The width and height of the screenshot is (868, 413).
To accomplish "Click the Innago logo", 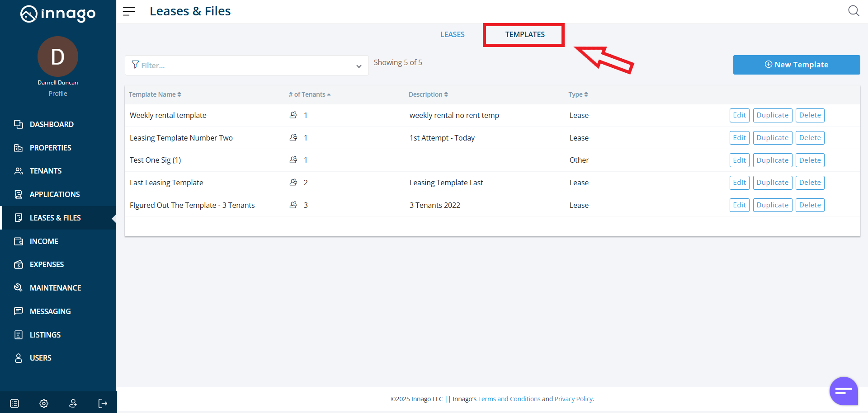I will coord(58,14).
